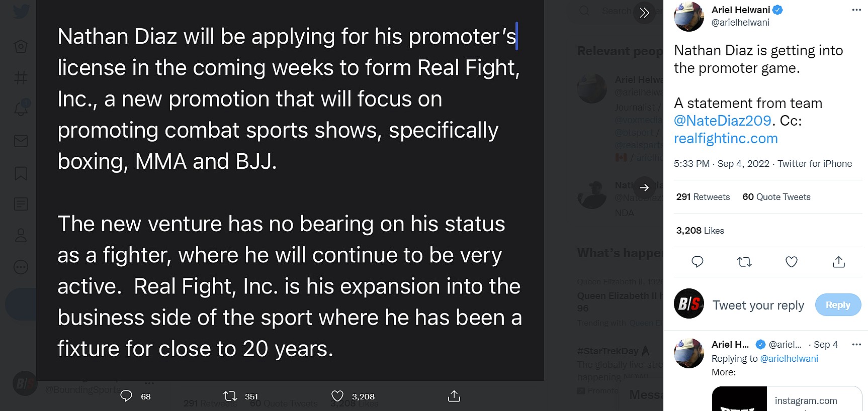Reply to the tweet via speech bubble icon
Image resolution: width=868 pixels, height=411 pixels.
[x=697, y=262]
